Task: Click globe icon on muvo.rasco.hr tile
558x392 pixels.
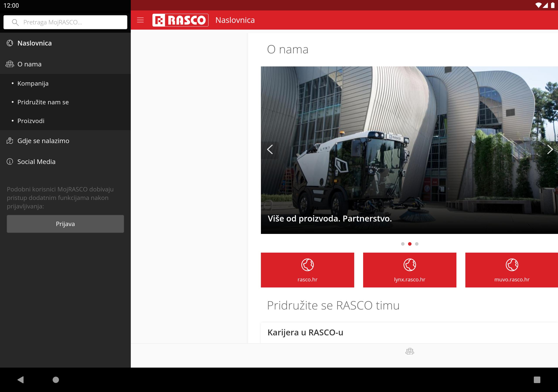Action: tap(512, 264)
